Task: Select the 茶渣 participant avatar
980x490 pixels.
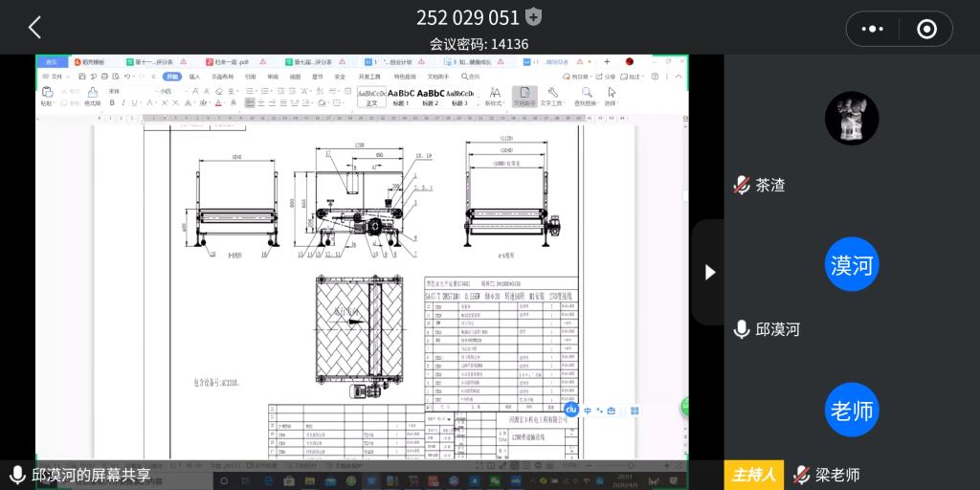Action: pos(851,119)
